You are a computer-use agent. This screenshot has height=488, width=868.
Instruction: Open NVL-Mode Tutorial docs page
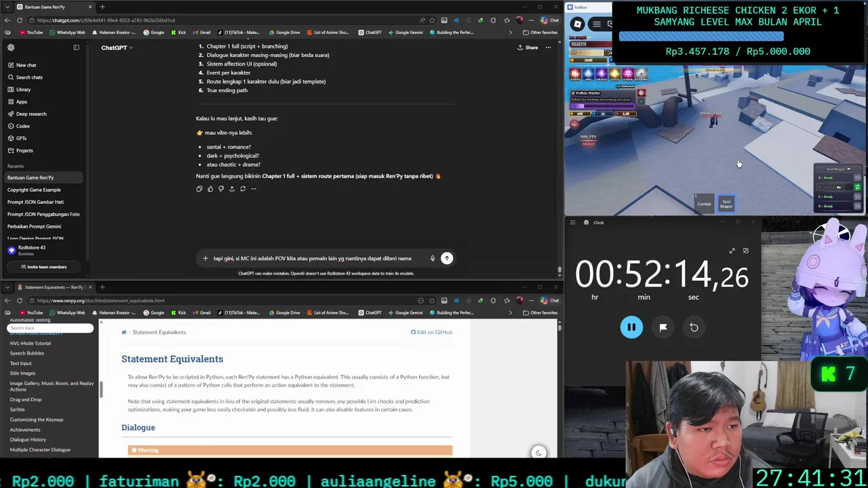(30, 343)
